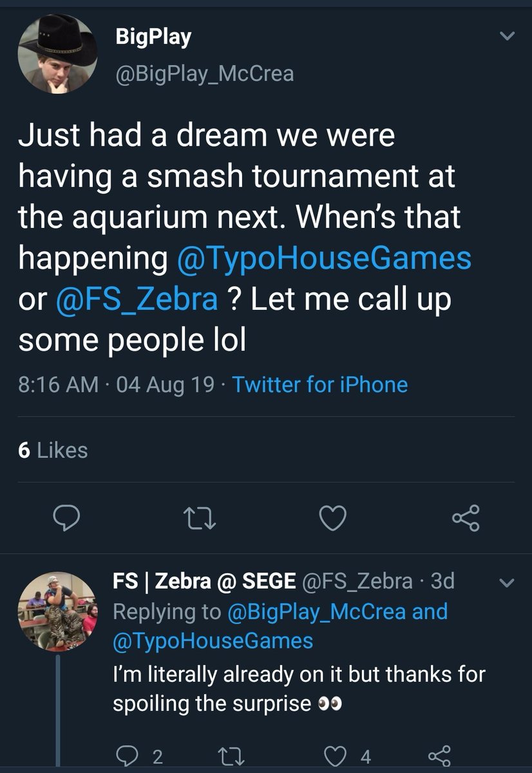Share BigPlay's tweet via share icon
Screen dimensions: 532x773
click(466, 517)
